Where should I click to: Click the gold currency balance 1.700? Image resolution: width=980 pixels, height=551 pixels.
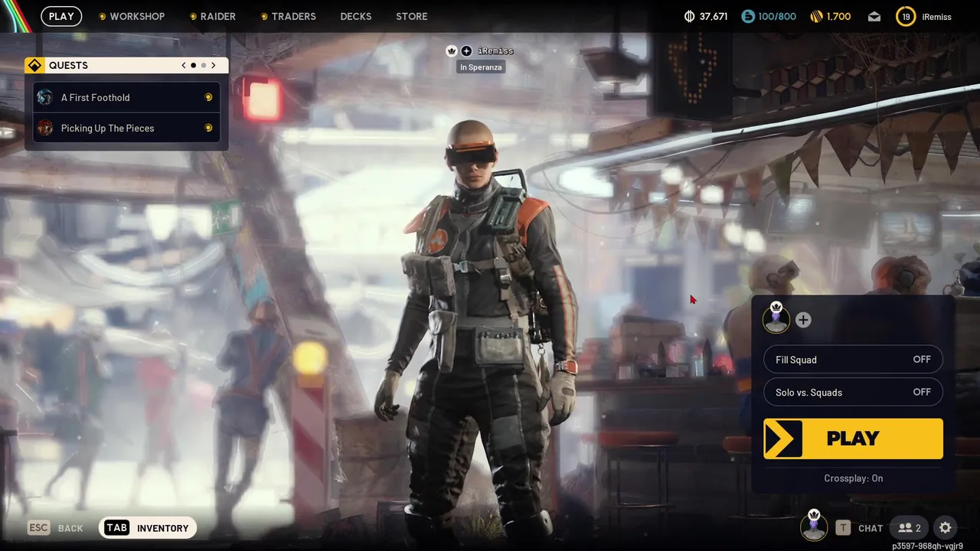tap(831, 16)
